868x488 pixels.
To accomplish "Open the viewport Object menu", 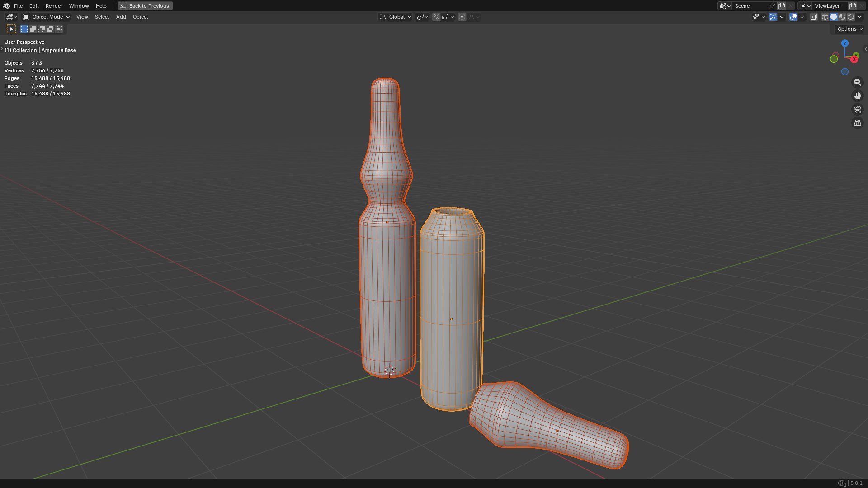I will (x=140, y=17).
